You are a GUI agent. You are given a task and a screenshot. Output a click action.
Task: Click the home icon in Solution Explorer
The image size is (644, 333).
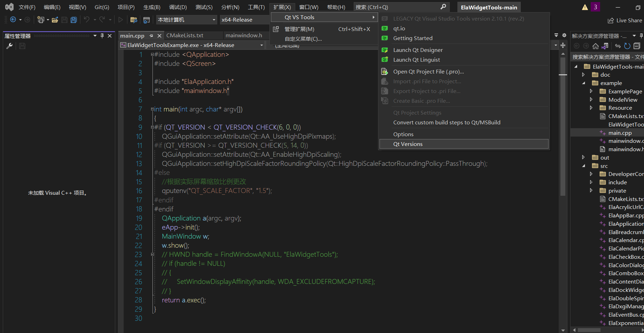point(596,46)
